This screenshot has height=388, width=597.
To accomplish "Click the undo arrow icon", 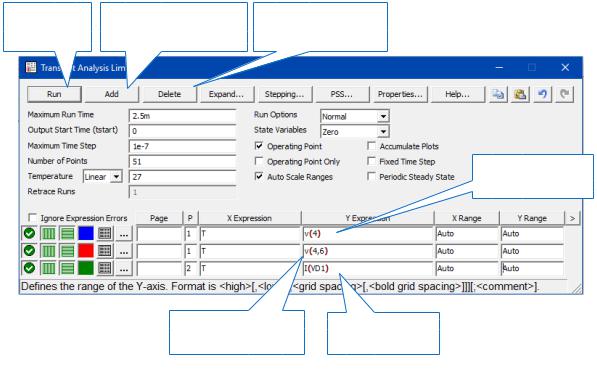I will 542,94.
